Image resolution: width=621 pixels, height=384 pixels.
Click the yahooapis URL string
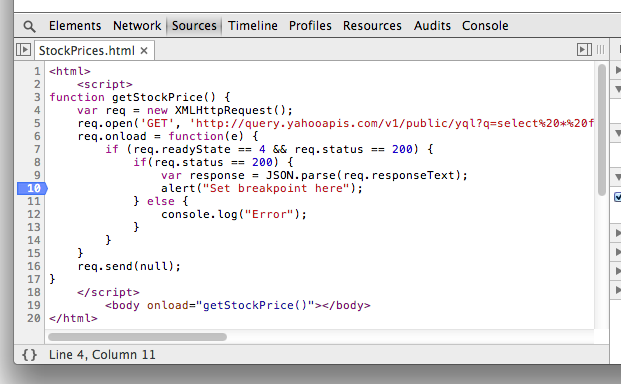(x=392, y=124)
